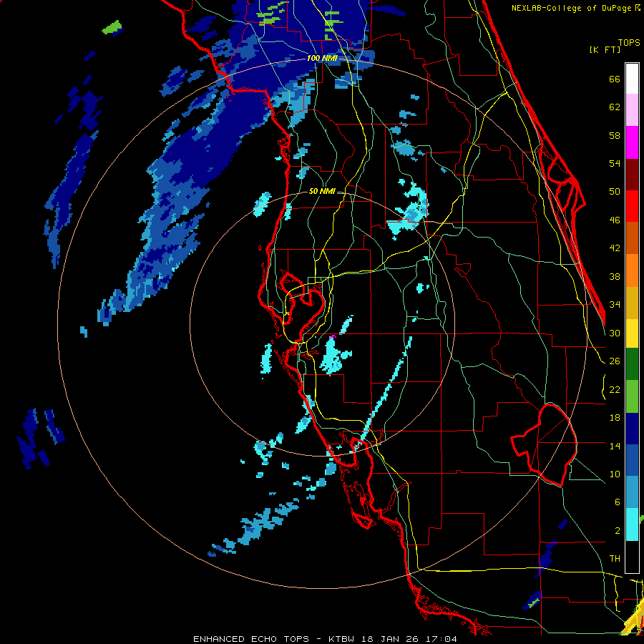Image resolution: width=644 pixels, height=644 pixels.
Task: Click the legend value "38"
Action: [x=615, y=276]
